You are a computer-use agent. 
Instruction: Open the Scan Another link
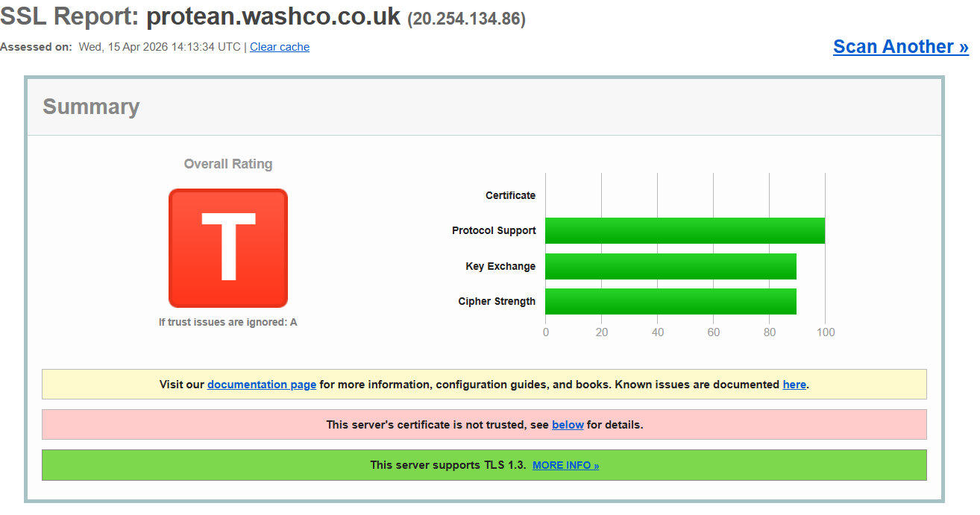[901, 46]
